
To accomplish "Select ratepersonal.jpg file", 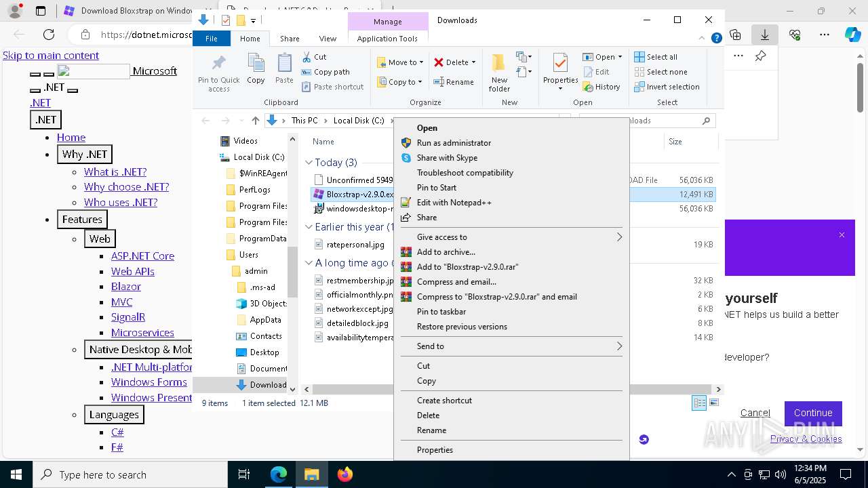I will (x=355, y=245).
